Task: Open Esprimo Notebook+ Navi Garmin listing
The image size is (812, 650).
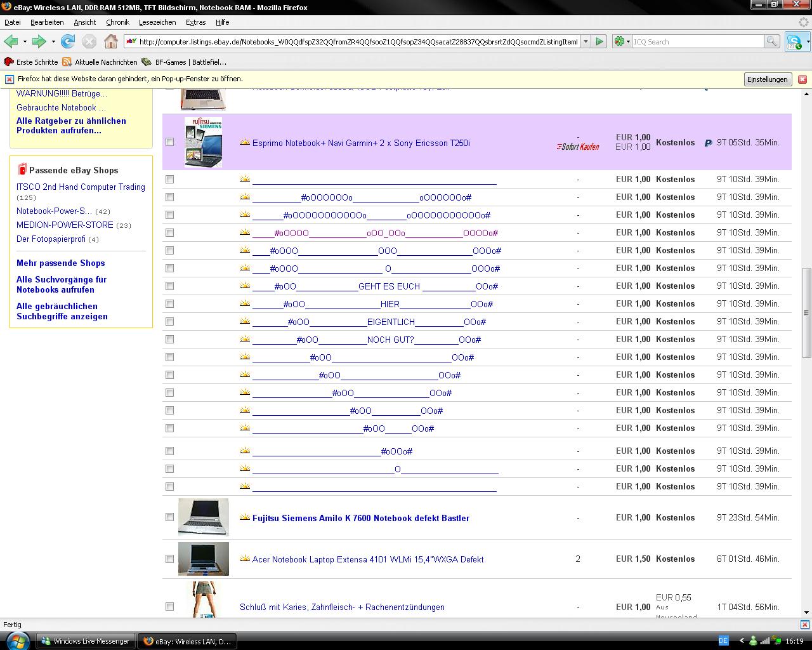Action: (361, 143)
